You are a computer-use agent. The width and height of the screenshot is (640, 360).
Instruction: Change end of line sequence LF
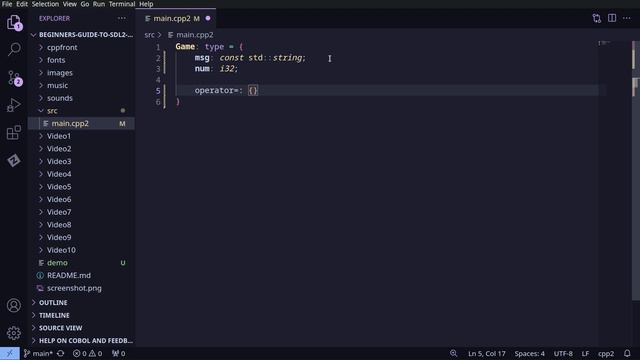click(585, 353)
